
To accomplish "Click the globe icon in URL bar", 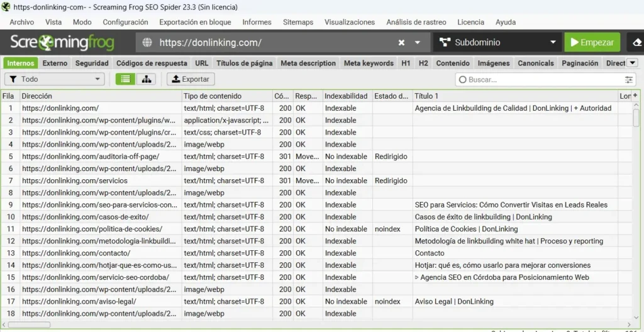I will pyautogui.click(x=147, y=42).
